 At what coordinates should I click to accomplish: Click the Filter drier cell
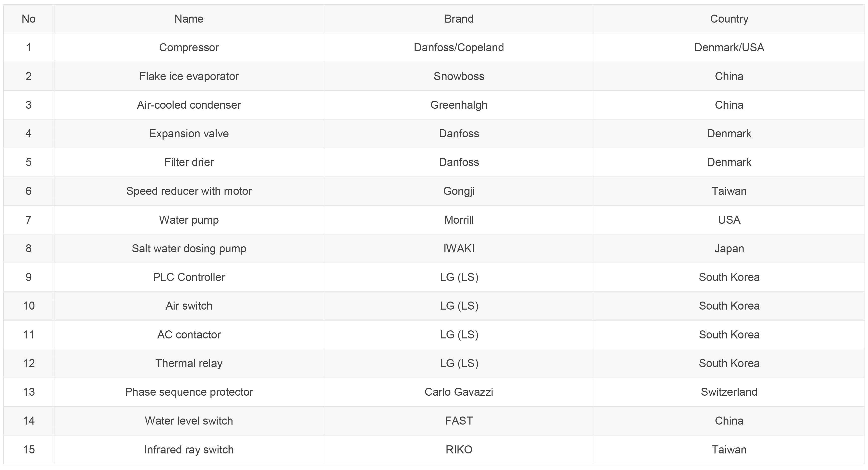point(189,162)
